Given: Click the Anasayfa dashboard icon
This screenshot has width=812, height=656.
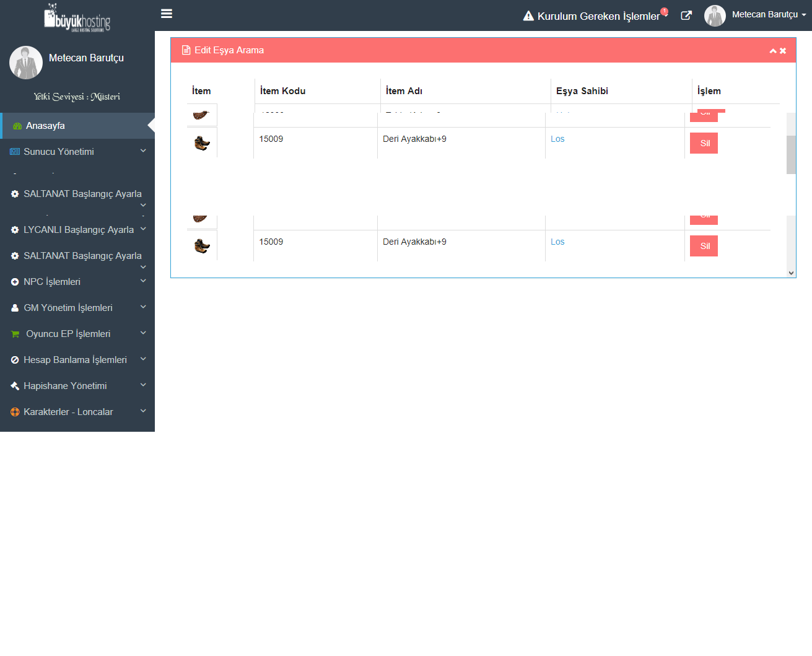Looking at the screenshot, I should point(17,126).
